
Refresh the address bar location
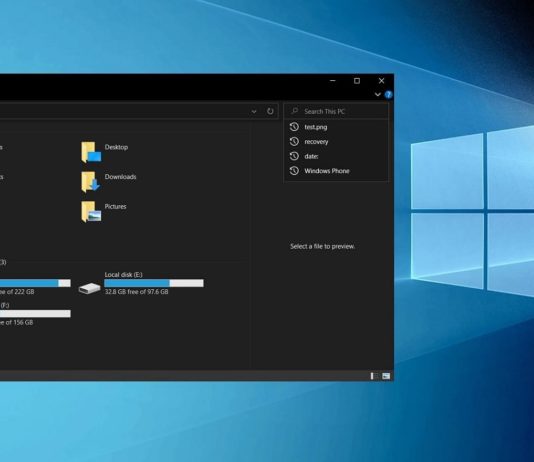270,111
